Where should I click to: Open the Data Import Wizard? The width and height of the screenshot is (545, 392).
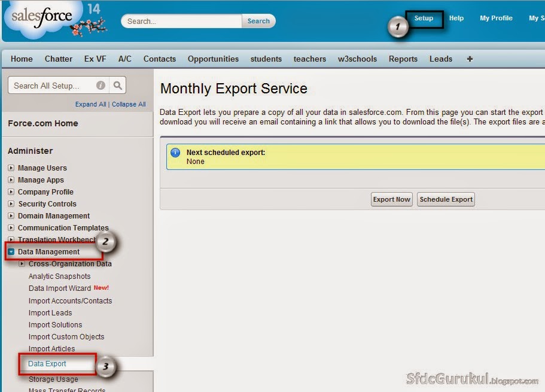click(x=60, y=288)
